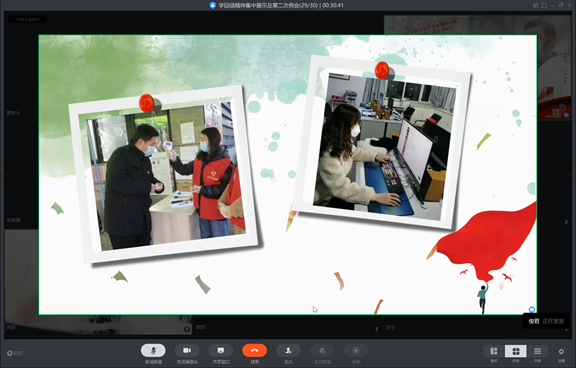This screenshot has width=576, height=368.
Task: Turn off the camera
Action: 187,350
